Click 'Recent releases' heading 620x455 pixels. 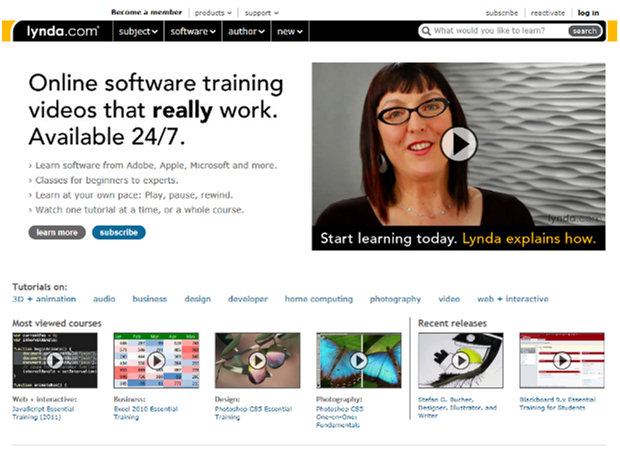click(452, 323)
